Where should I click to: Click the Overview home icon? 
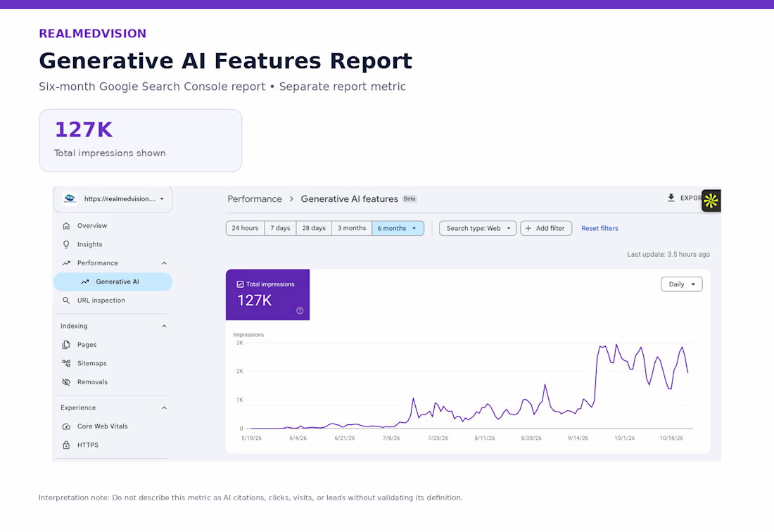66,225
